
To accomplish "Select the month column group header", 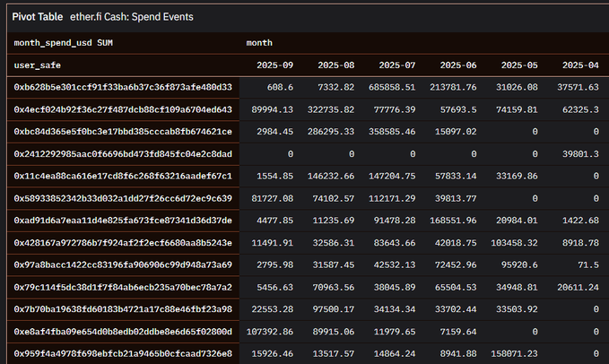I will (x=259, y=42).
